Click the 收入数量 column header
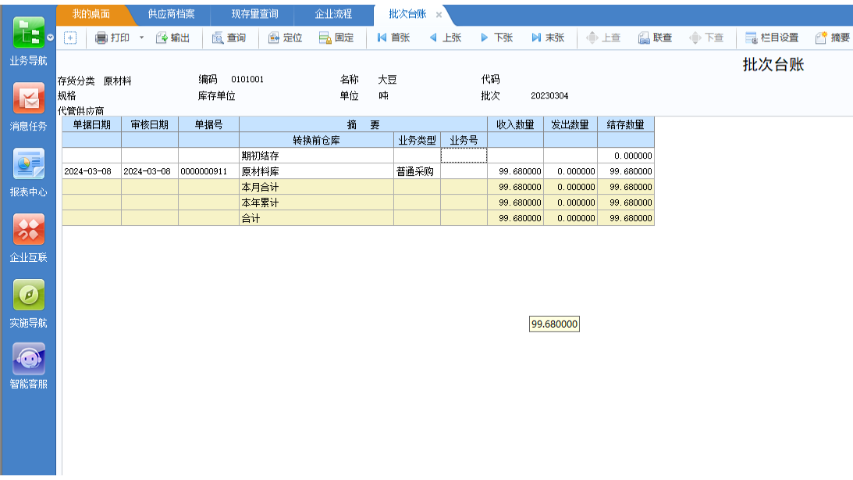The height and width of the screenshot is (480, 853). (x=515, y=125)
